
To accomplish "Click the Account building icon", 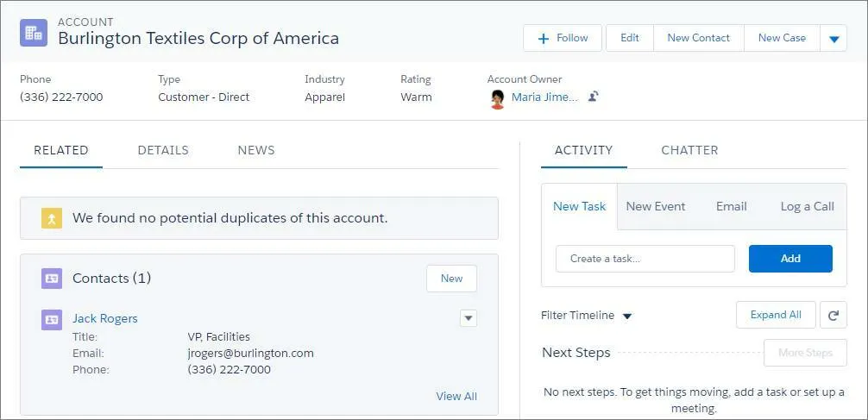I will point(33,33).
